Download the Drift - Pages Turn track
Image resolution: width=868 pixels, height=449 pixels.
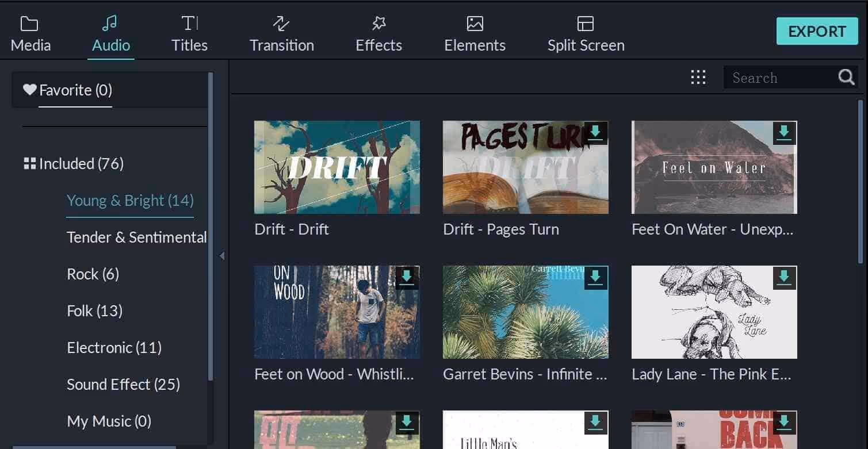pyautogui.click(x=596, y=133)
